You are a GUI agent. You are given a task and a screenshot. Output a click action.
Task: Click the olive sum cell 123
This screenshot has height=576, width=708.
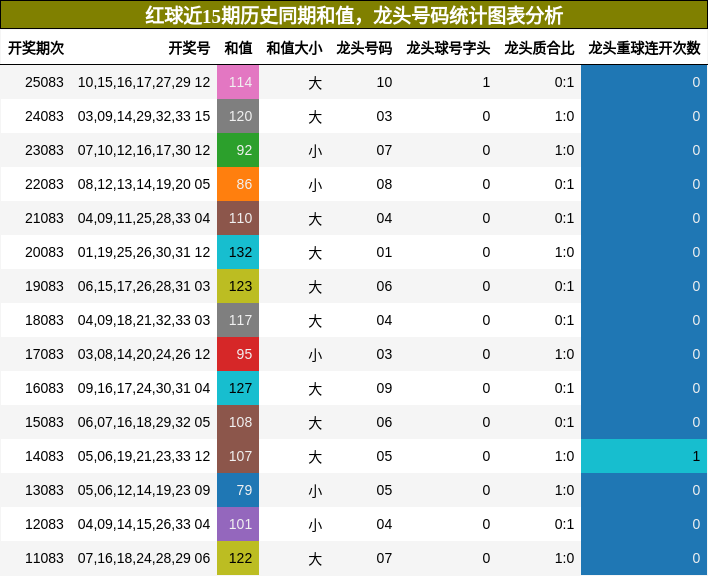click(238, 286)
